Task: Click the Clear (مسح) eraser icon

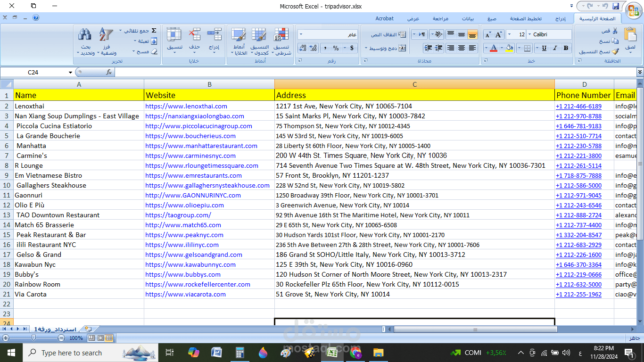Action: pos(154,51)
